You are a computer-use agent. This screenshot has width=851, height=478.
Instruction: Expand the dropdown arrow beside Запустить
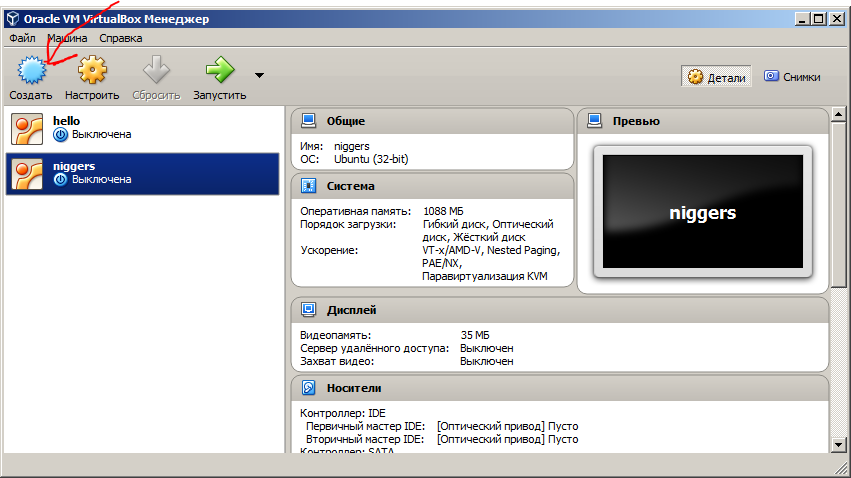coord(259,75)
